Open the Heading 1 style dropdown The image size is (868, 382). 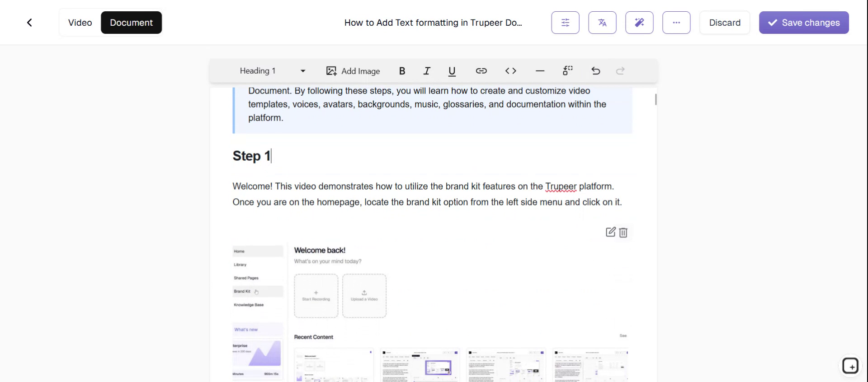coord(273,71)
